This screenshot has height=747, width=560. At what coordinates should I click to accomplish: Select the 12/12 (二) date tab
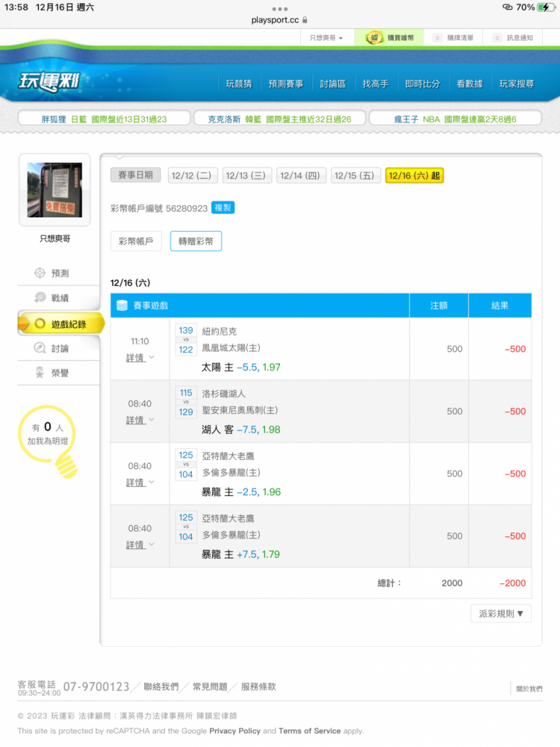(x=193, y=176)
